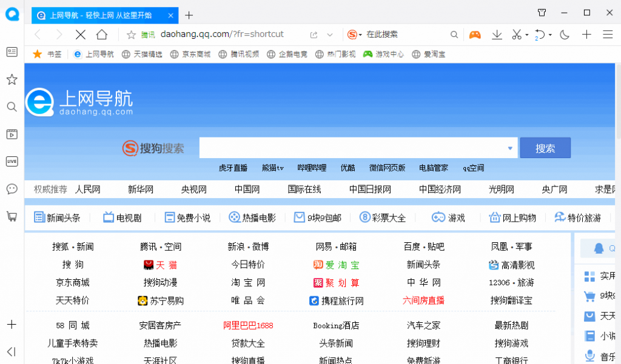Bookmark this page with star icon

[131, 35]
